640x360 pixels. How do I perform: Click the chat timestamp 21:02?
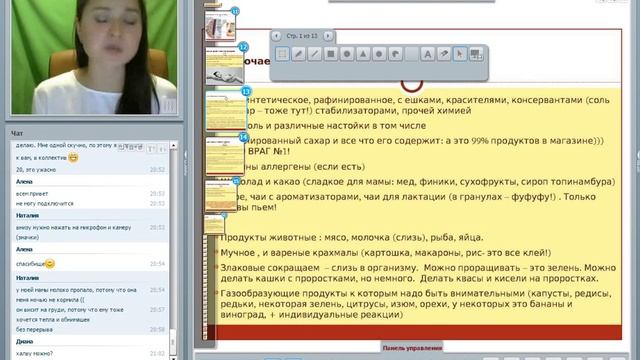[157, 353]
